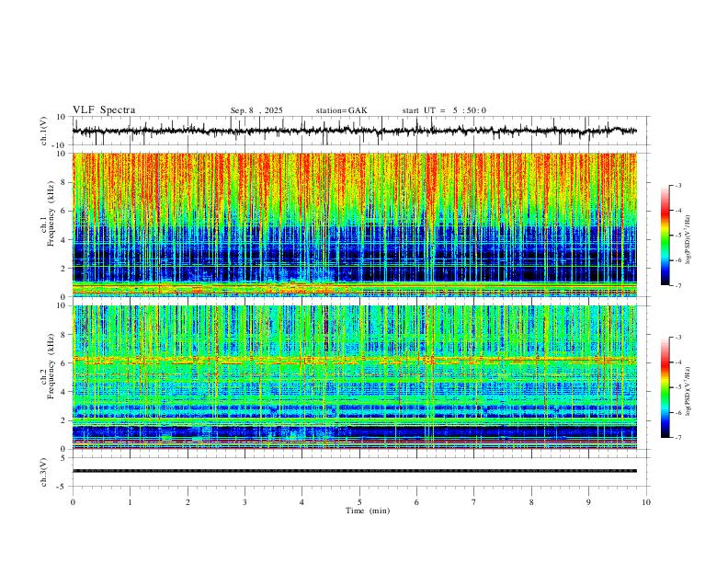Click the ch.2 spectrogram plot

pos(355,377)
